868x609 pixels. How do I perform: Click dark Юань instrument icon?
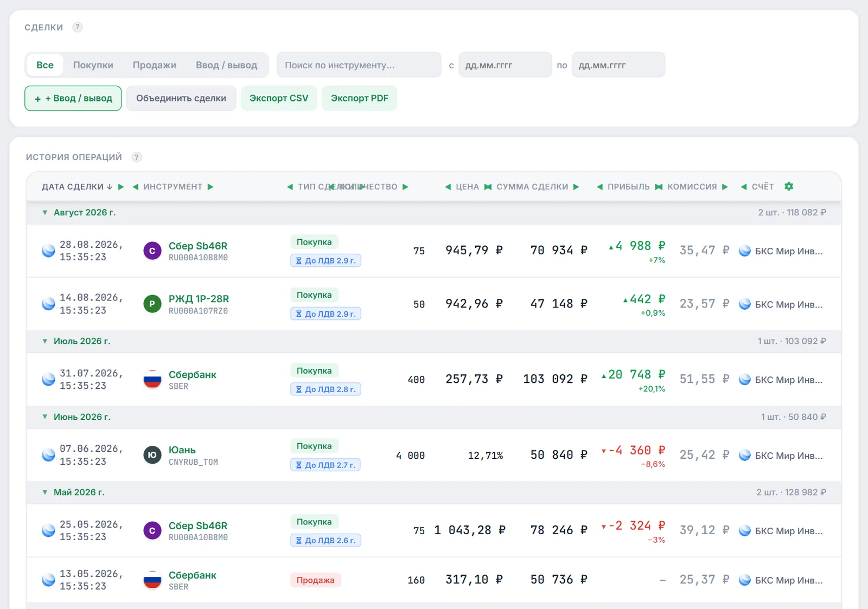point(152,455)
